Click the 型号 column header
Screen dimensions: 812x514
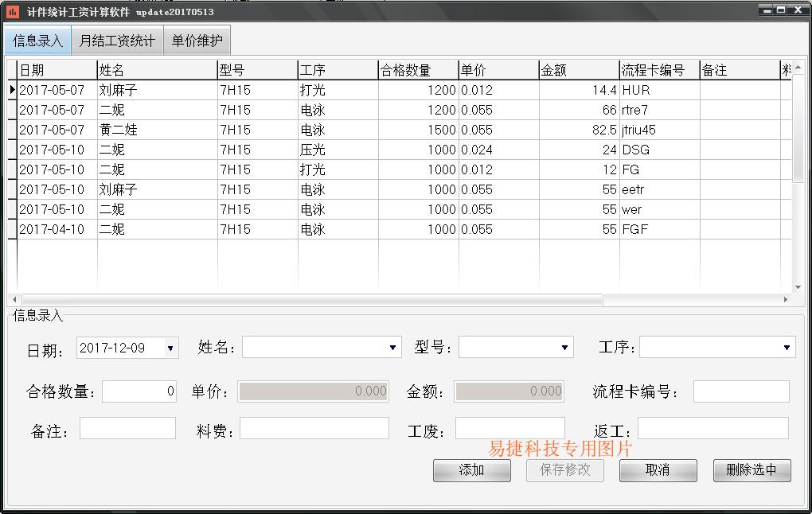[x=258, y=70]
